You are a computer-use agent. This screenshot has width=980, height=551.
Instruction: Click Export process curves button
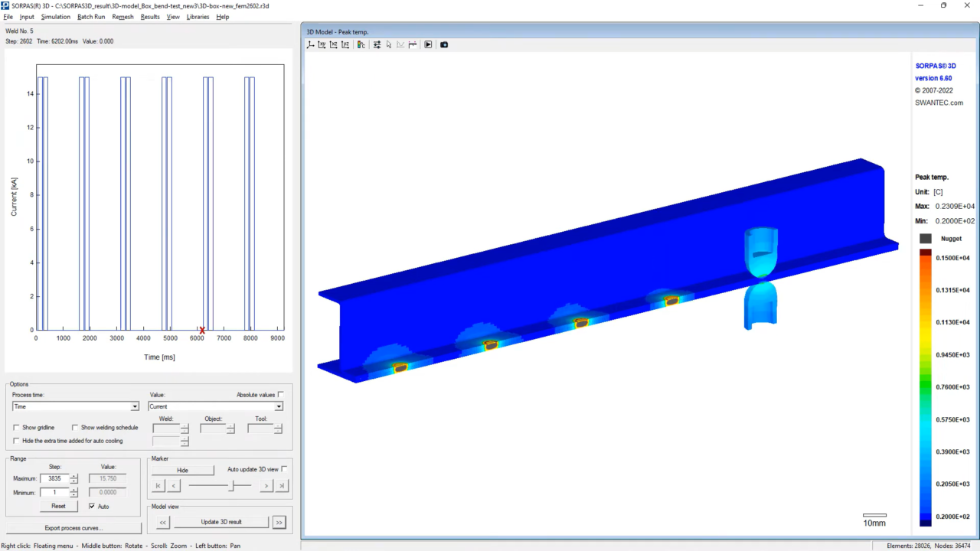click(73, 528)
